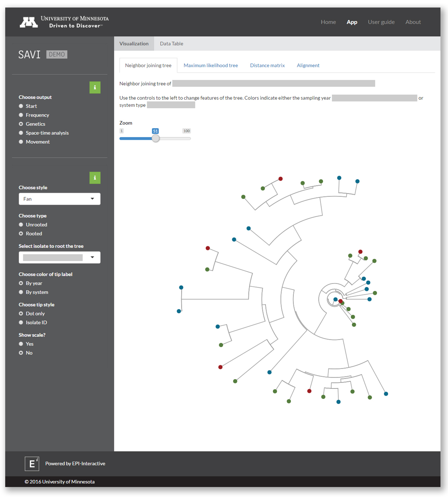Screen dimensions: 448x498
Task: Select the Space-time analysis output option
Action: point(21,133)
